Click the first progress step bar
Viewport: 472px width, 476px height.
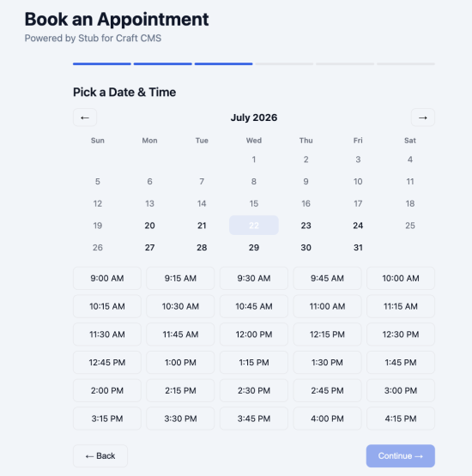102,63
